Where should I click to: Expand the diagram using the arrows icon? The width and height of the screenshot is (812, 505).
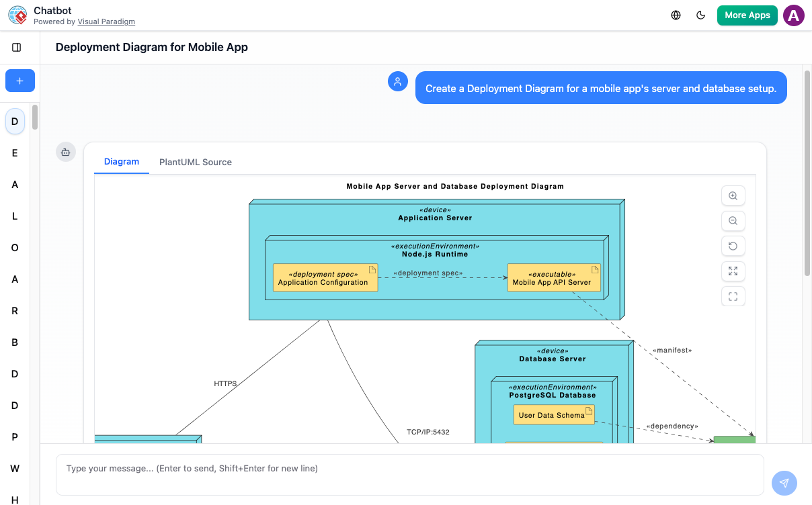tap(733, 271)
